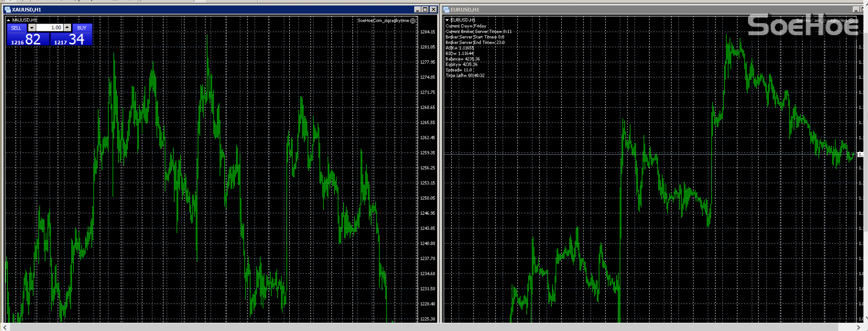
Task: Expand the EURUSD one-click trading panel
Action: click(x=447, y=20)
